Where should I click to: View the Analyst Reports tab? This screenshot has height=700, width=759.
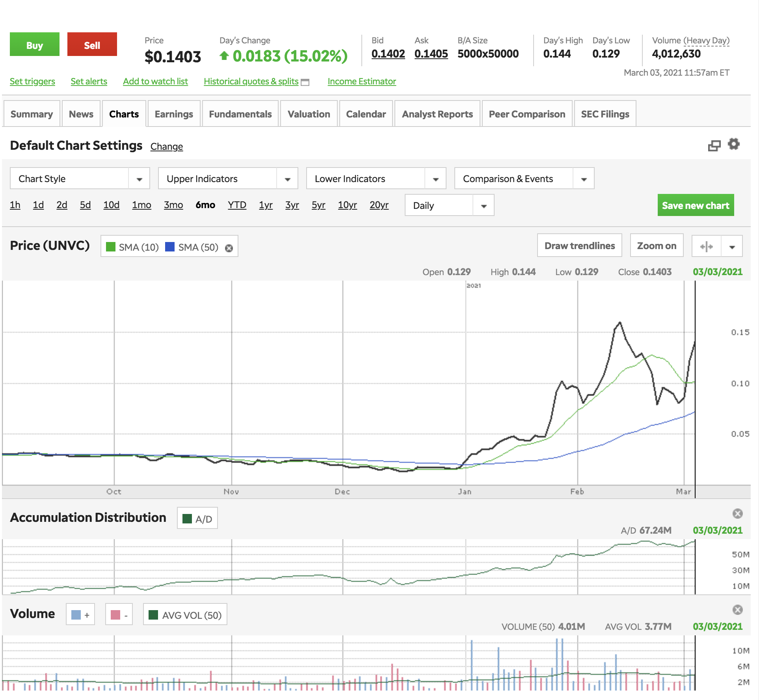click(437, 114)
